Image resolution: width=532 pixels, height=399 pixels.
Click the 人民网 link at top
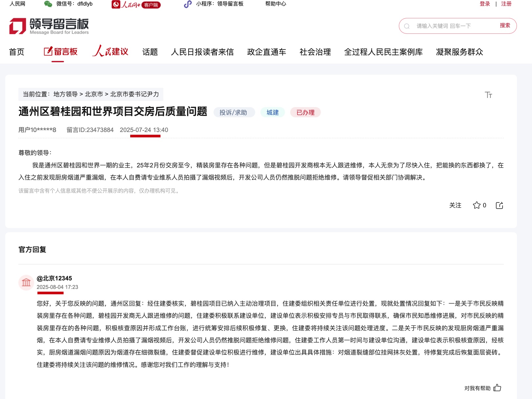click(17, 4)
